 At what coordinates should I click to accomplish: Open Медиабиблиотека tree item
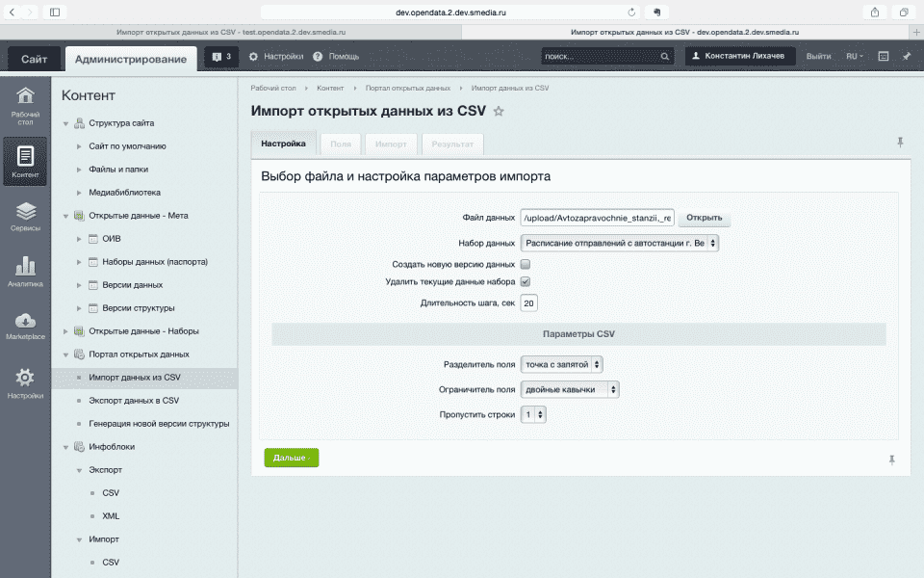click(x=124, y=193)
